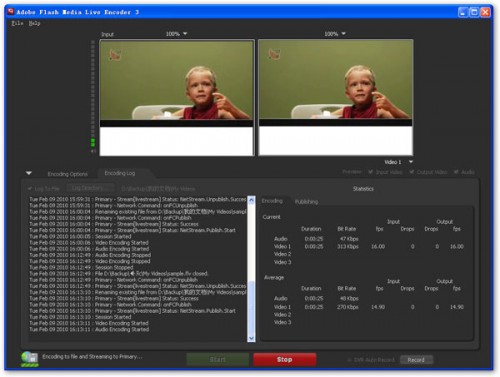500x377 pixels.
Task: Toggle the Input Video preview checkbox
Action: 371,172
